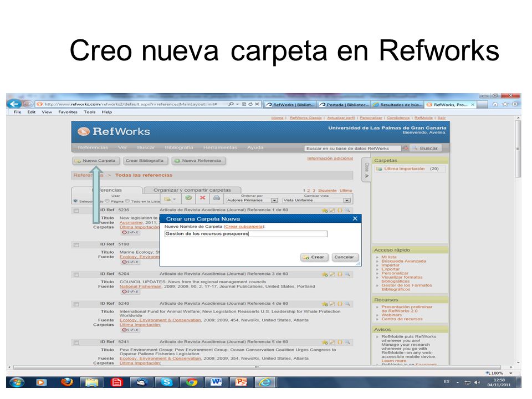The width and height of the screenshot is (532, 399).
Task: Open Firefox from the taskbar
Action: pyautogui.click(x=67, y=382)
